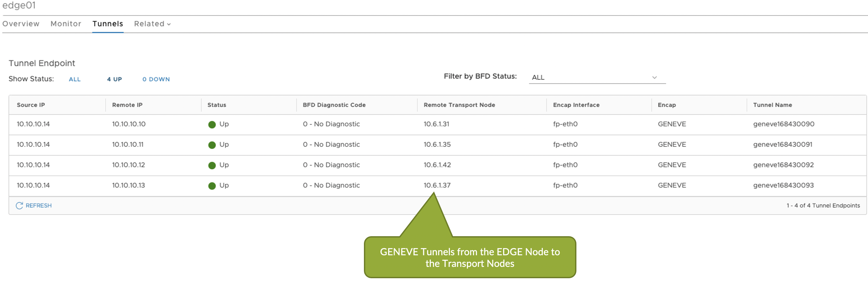Sort by the Source IP column header

pyautogui.click(x=31, y=105)
